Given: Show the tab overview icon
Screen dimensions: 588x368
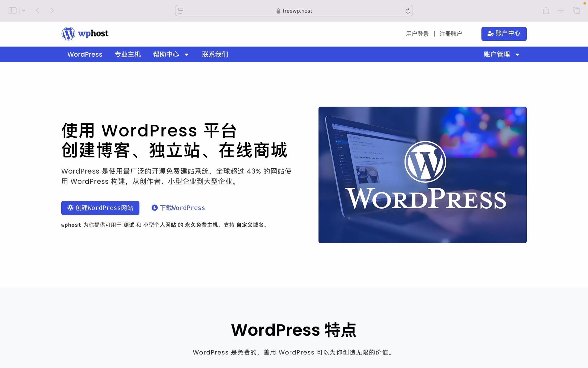Looking at the screenshot, I should pyautogui.click(x=576, y=10).
